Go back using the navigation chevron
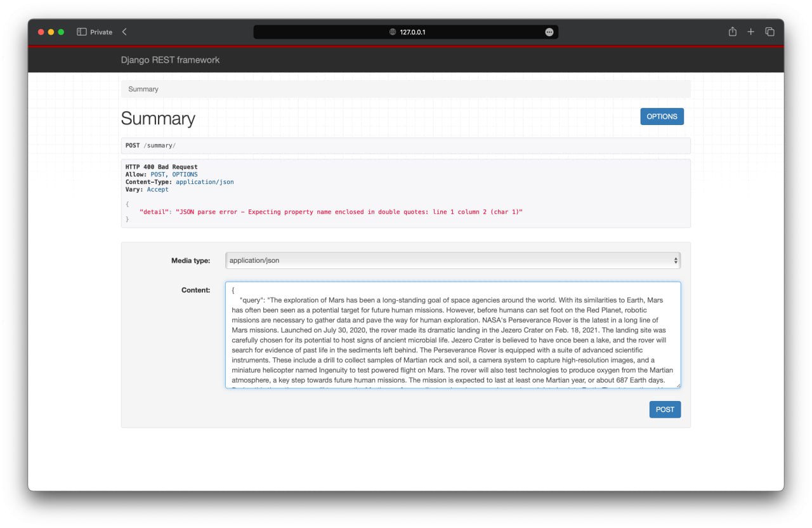Image resolution: width=812 pixels, height=528 pixels. click(124, 31)
